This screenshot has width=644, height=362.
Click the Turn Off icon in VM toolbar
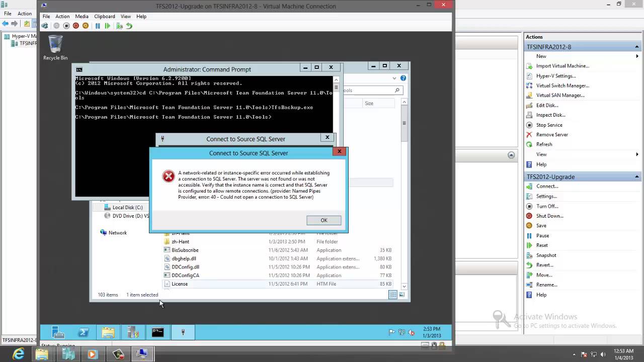pos(66,26)
